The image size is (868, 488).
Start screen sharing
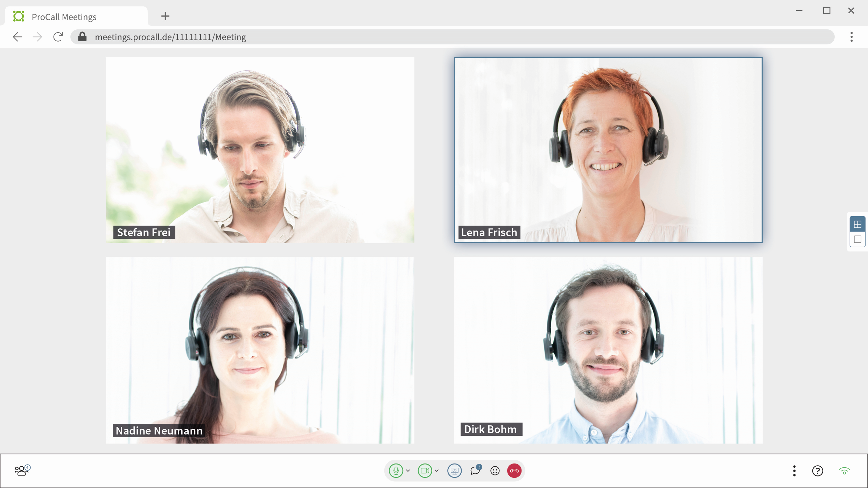pyautogui.click(x=454, y=471)
